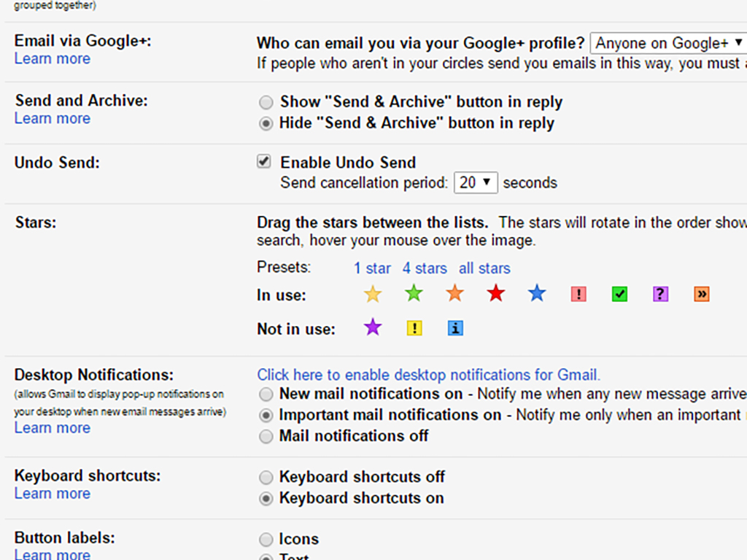Click the red star icon

tap(496, 294)
